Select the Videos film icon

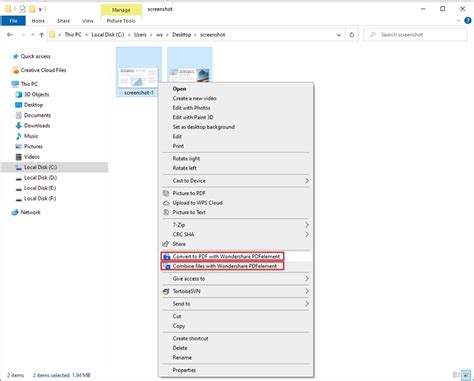tap(19, 157)
